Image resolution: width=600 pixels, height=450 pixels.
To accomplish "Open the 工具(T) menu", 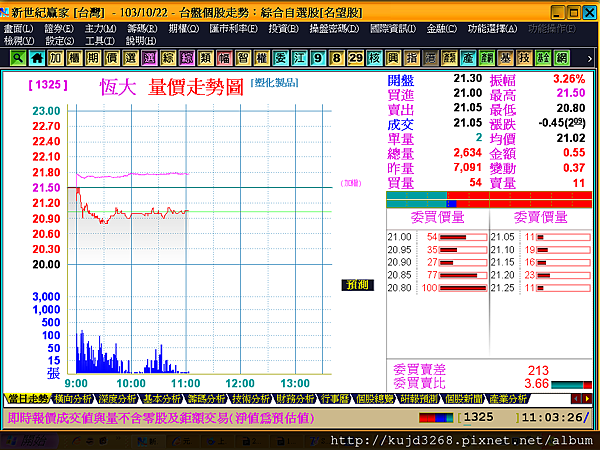I will coord(100,41).
